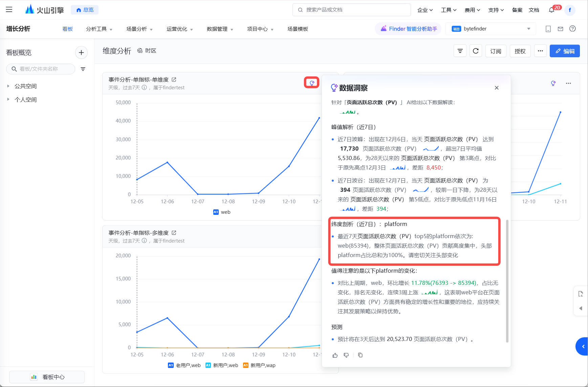Click the insight bulb on the right chart card

[x=553, y=83]
